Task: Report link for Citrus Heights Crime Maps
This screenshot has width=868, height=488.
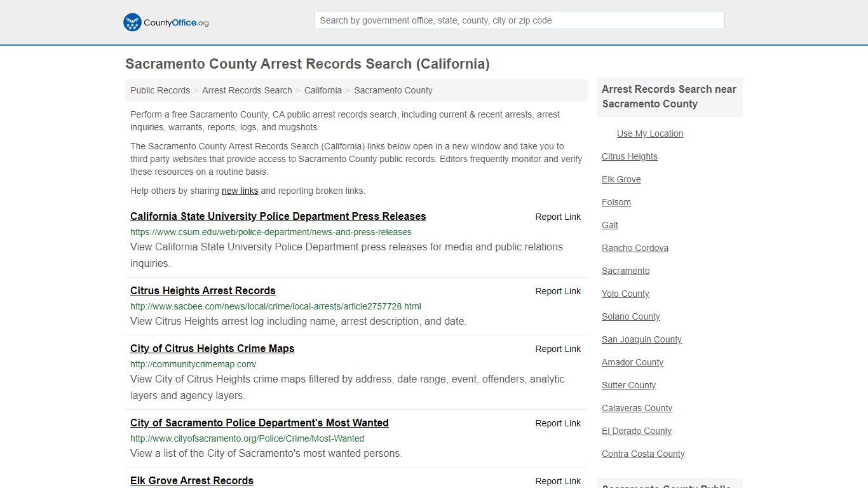Action: (x=558, y=349)
